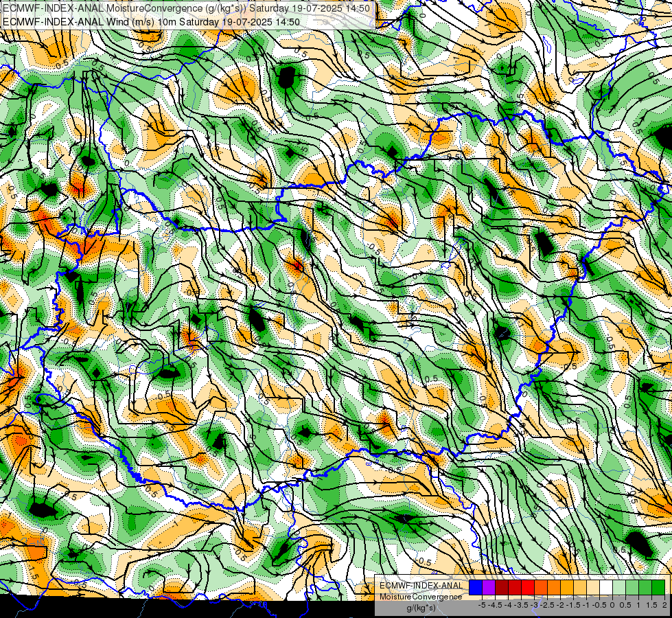This screenshot has width=672, height=618.
Task: Pick the bright red swatch between -3.5 and -3
Action: click(x=528, y=588)
